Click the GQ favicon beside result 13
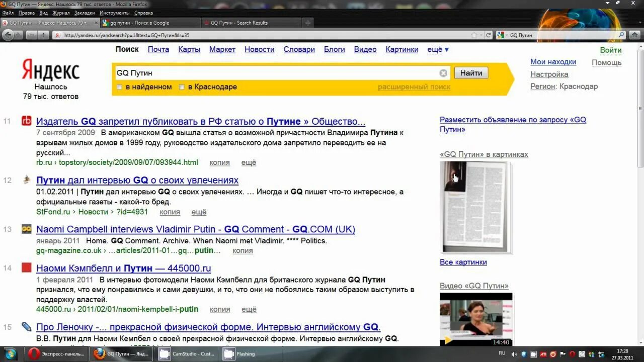The image size is (644, 362). coord(27,229)
